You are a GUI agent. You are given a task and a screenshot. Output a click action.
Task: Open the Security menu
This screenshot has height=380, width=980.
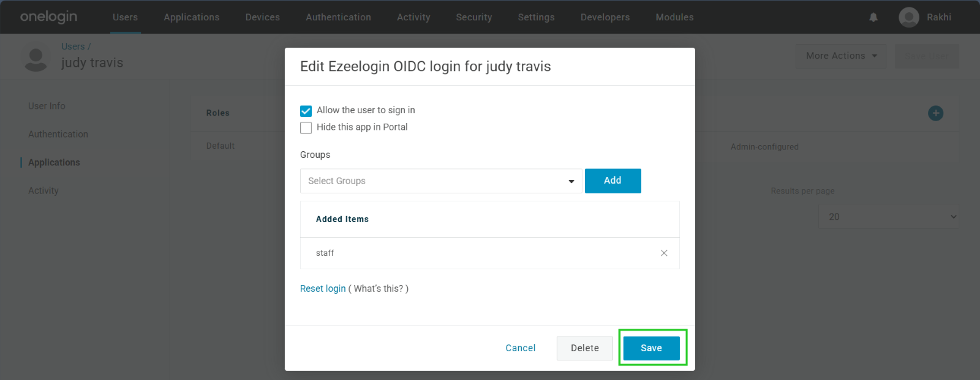click(474, 17)
